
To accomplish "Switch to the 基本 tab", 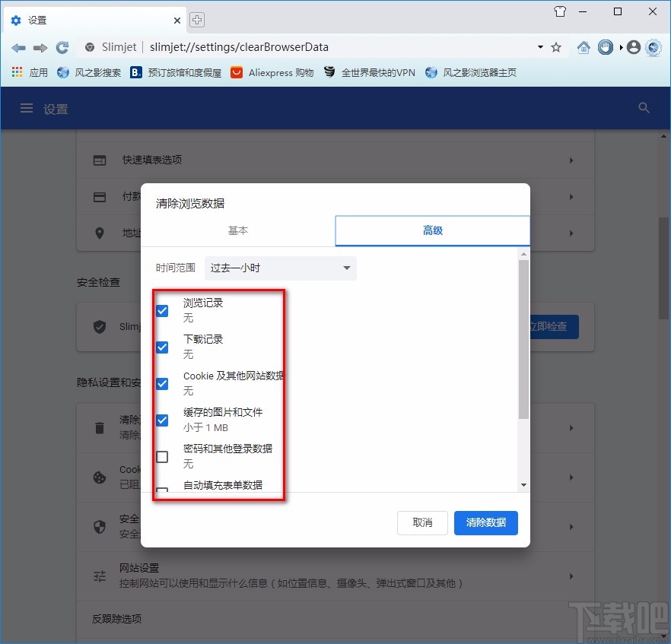I will coord(237,230).
